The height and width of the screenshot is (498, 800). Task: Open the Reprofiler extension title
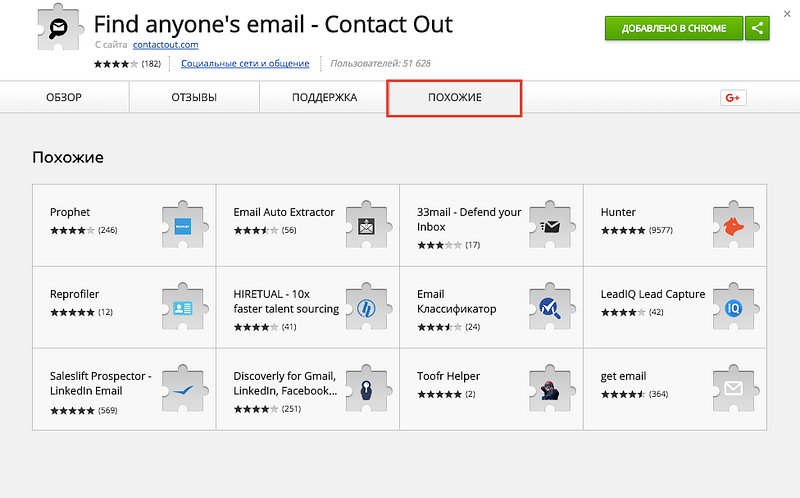[74, 294]
